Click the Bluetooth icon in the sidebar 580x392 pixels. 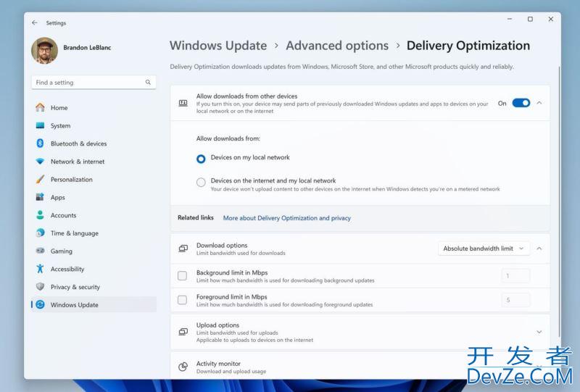click(x=40, y=143)
